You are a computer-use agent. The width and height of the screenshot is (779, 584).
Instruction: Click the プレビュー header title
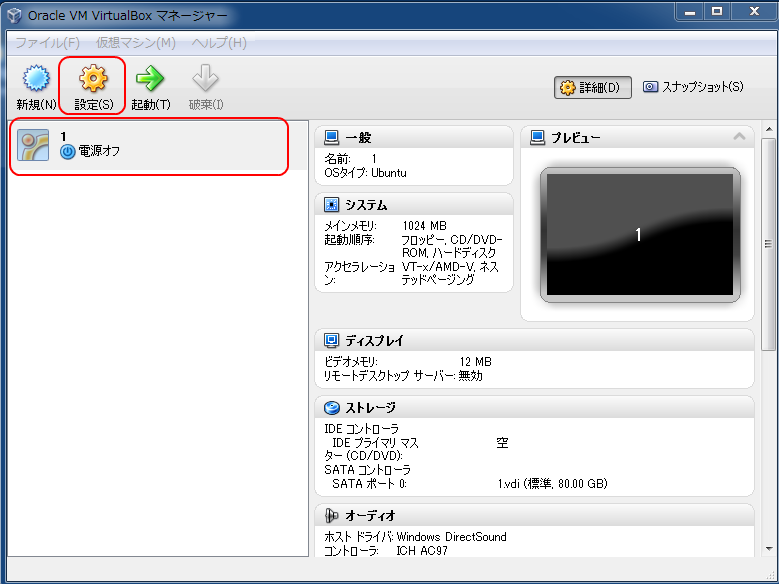(576, 138)
